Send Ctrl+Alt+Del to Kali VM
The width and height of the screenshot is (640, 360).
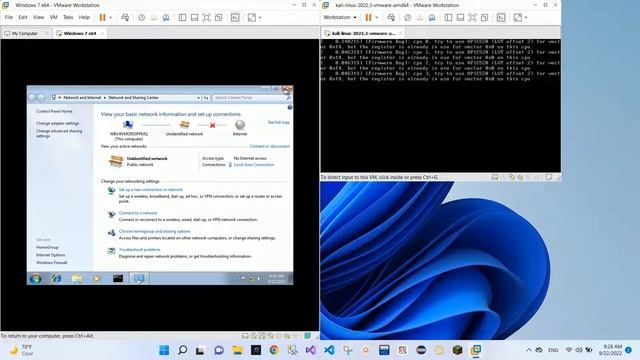391,17
